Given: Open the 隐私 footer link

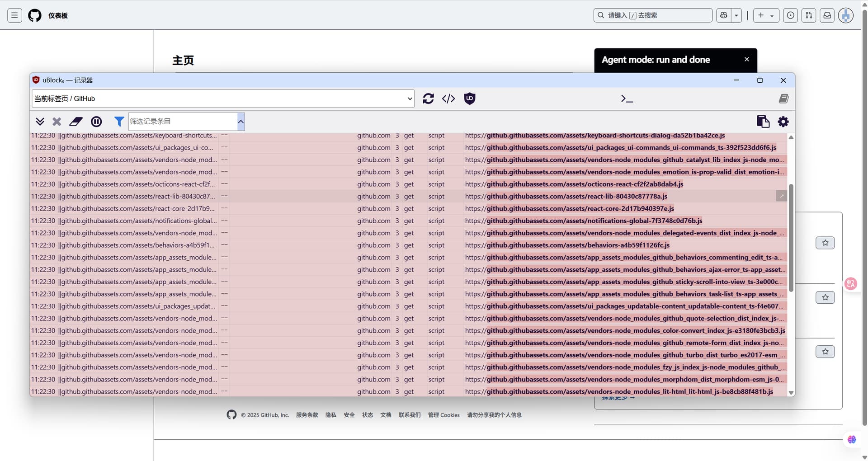Looking at the screenshot, I should (x=331, y=415).
